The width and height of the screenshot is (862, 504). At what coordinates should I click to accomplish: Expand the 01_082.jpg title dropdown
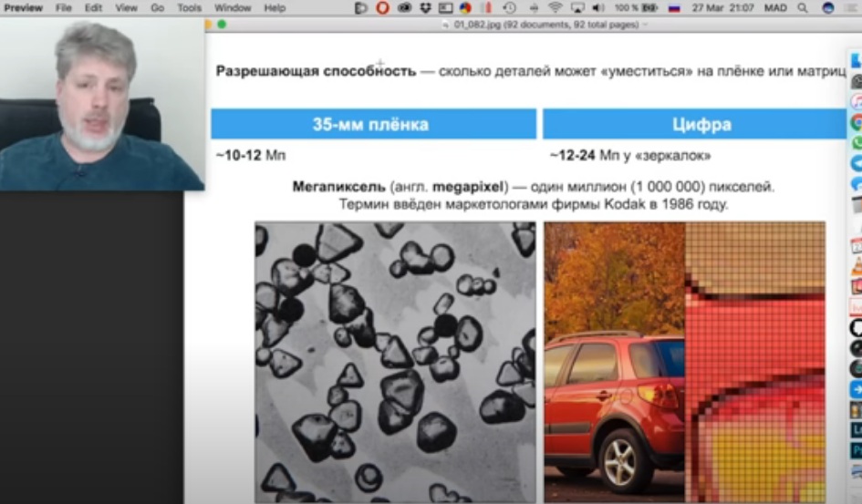coord(645,24)
